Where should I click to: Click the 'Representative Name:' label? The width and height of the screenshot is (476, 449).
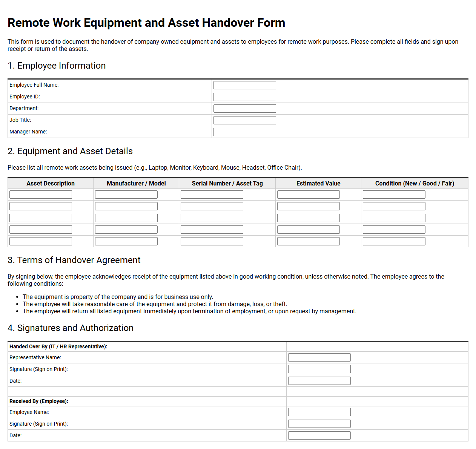click(35, 357)
